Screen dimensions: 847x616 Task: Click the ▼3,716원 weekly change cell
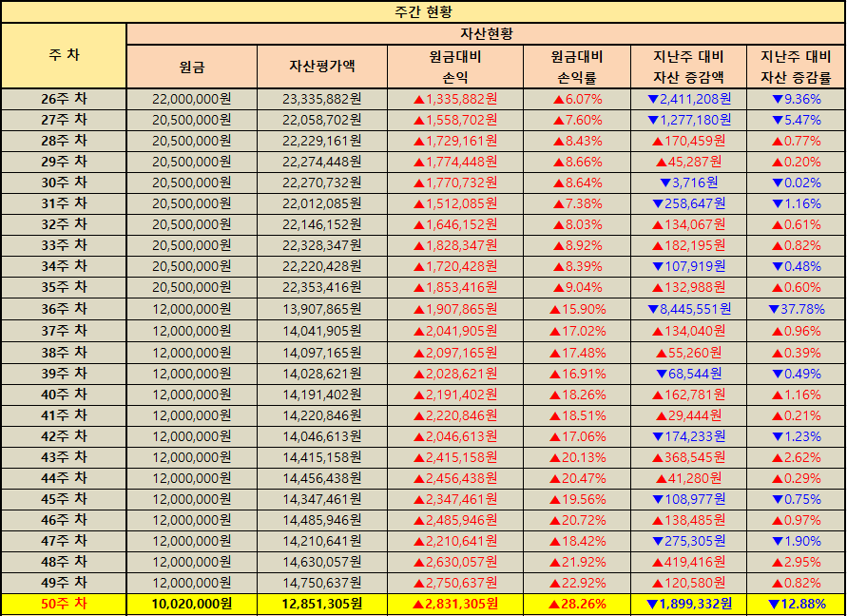click(688, 183)
